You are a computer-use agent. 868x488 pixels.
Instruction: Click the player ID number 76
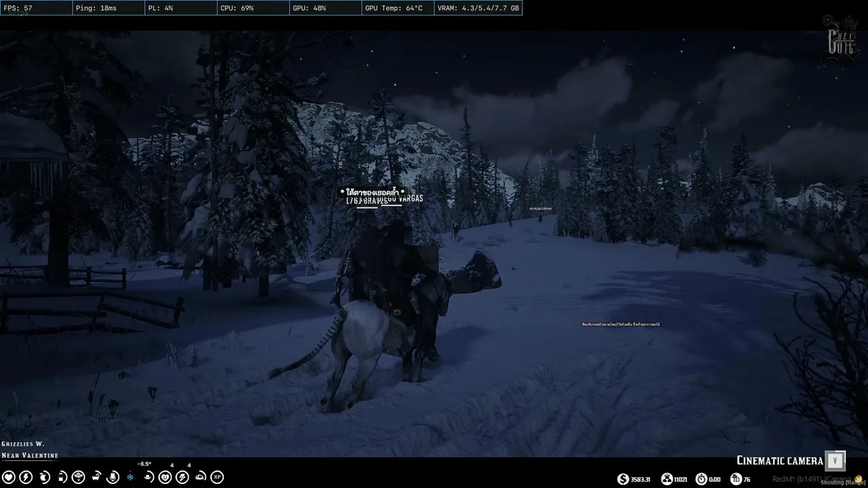click(x=747, y=480)
